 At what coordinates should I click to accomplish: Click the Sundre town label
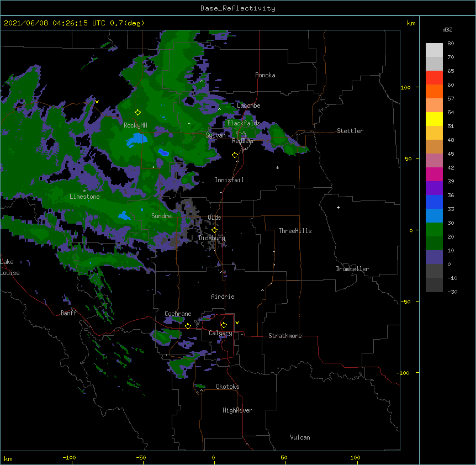(161, 216)
